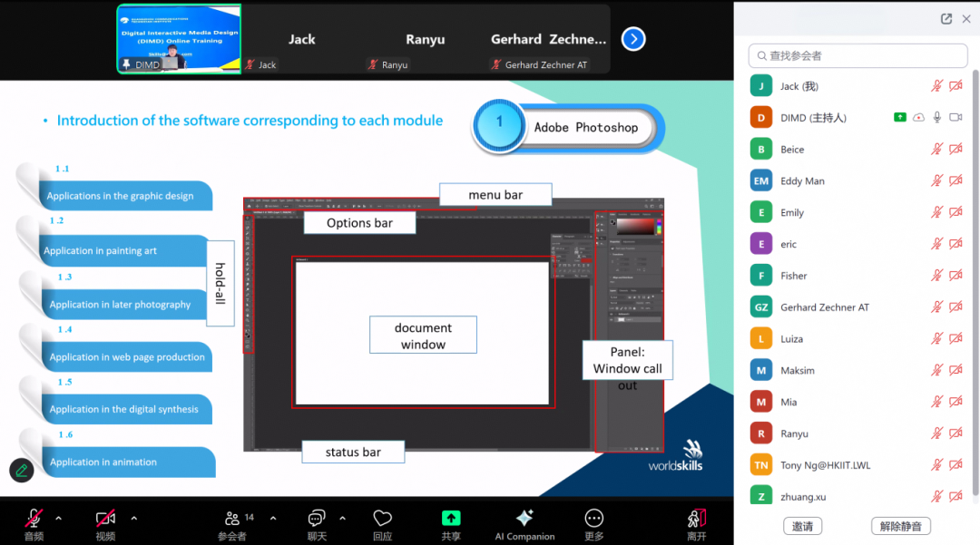The image size is (980, 545).
Task: Click the camera-off icon in Eddy Man's row
Action: (x=955, y=181)
